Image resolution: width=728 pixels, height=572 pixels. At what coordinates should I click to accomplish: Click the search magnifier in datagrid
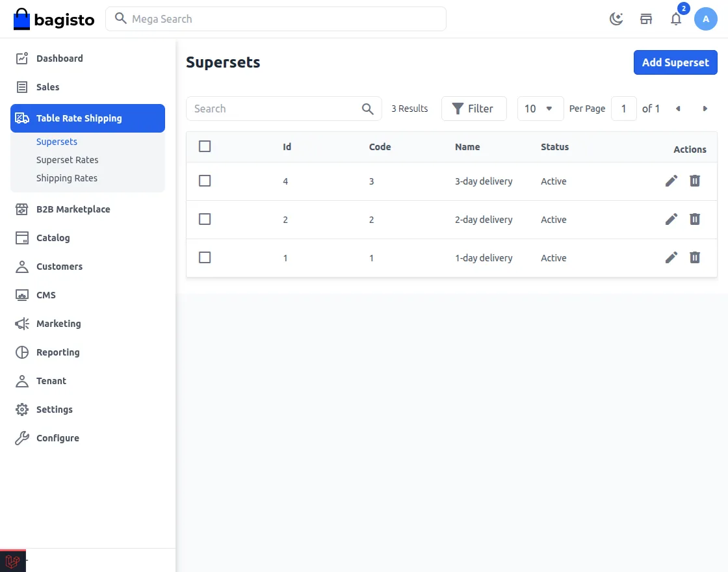368,109
